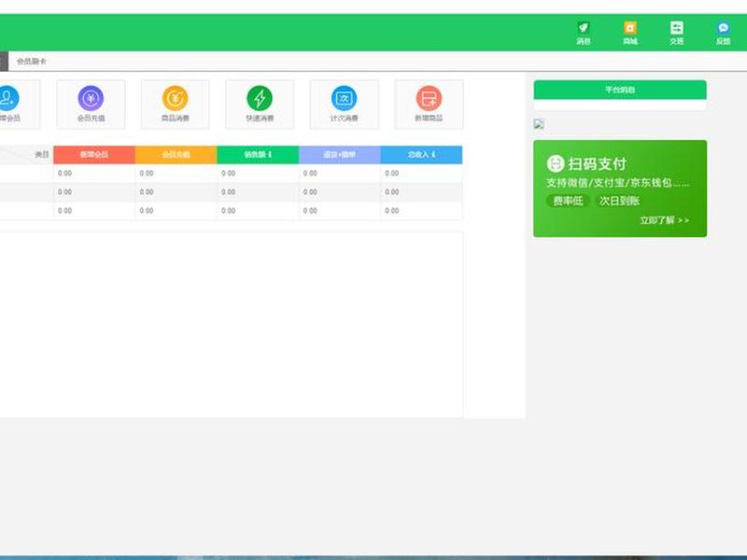The width and height of the screenshot is (747, 560).
Task: Click first-row 0.00 under 新增会员 column
Action: click(x=64, y=174)
